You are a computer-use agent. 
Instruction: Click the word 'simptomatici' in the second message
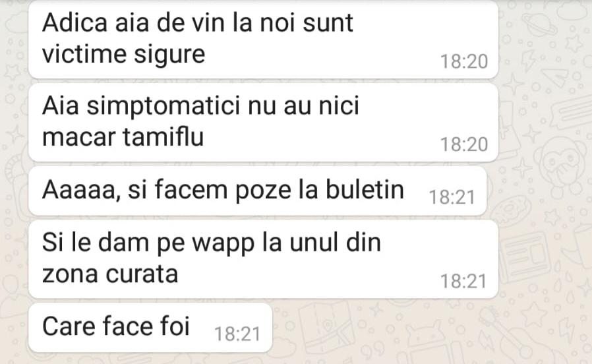coord(163,107)
